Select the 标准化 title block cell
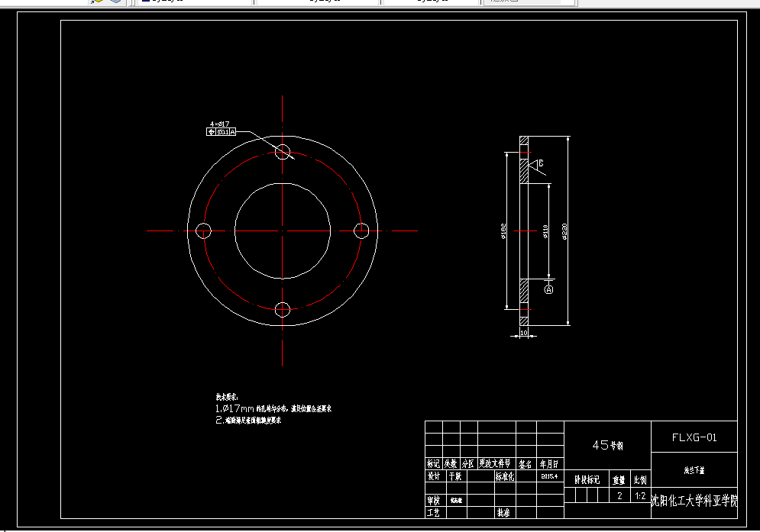Viewport: 760px width, 532px height. pos(505,476)
